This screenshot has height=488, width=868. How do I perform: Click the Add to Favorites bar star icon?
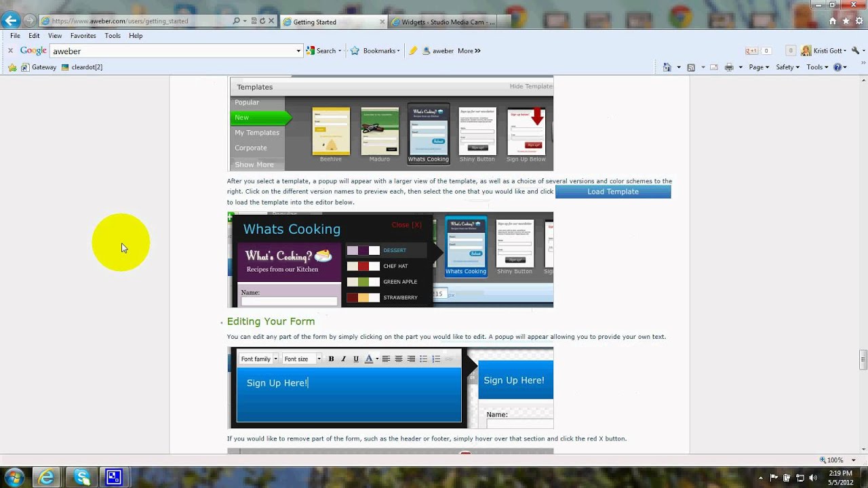pyautogui.click(x=12, y=67)
